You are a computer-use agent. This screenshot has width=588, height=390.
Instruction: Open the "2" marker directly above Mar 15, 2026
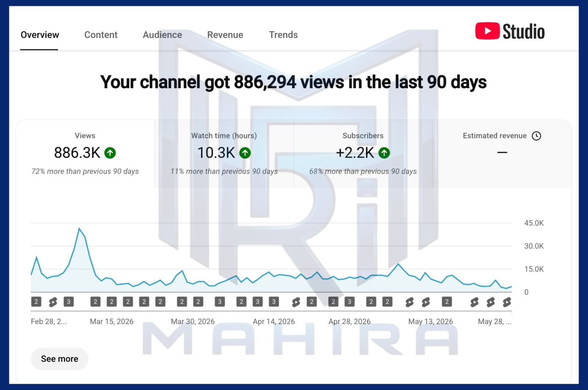pos(112,302)
